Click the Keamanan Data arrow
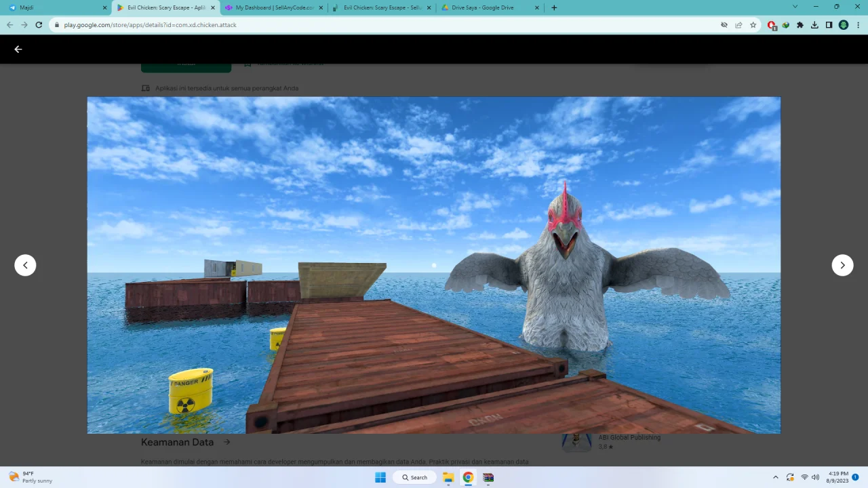The width and height of the screenshot is (868, 488). coord(227,442)
